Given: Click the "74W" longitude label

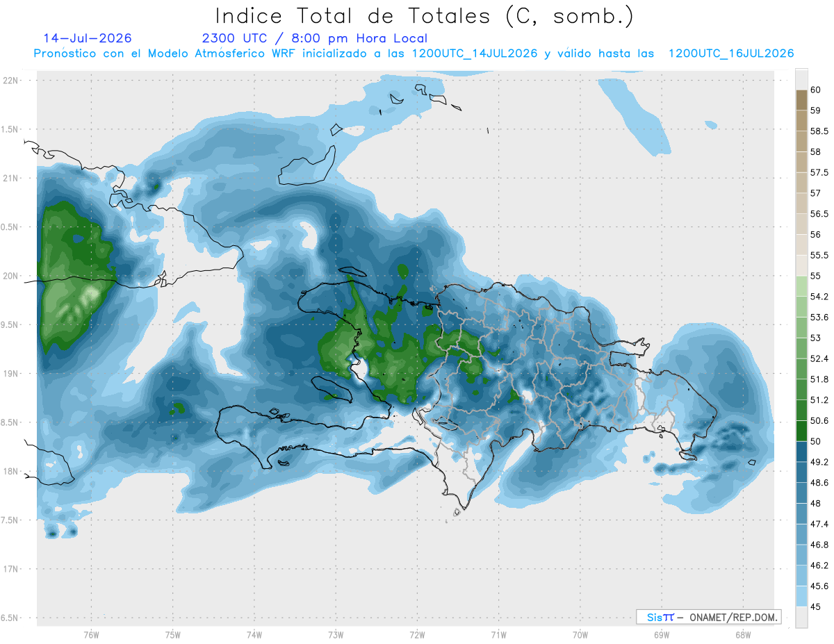Looking at the screenshot, I should tap(254, 634).
